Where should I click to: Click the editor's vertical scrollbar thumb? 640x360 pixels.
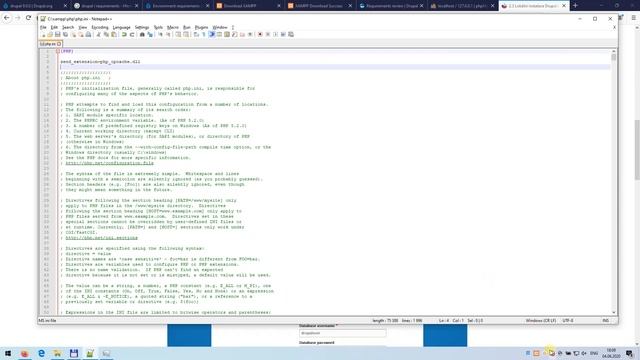point(613,57)
